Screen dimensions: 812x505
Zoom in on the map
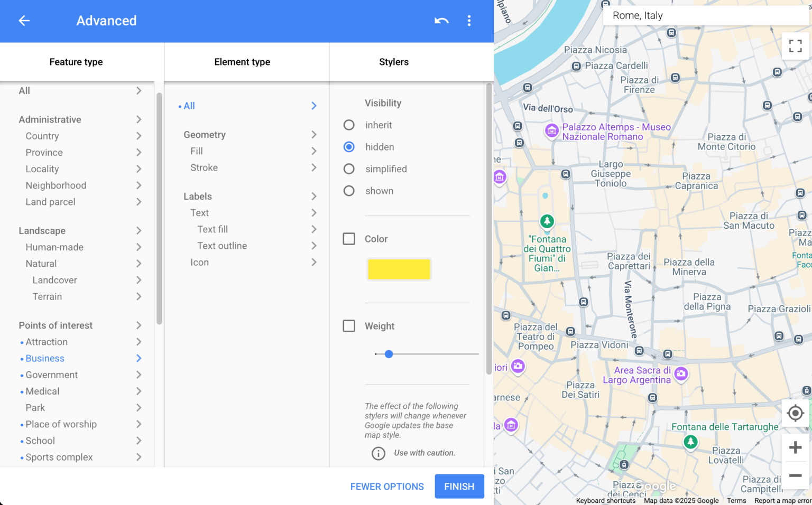(795, 447)
